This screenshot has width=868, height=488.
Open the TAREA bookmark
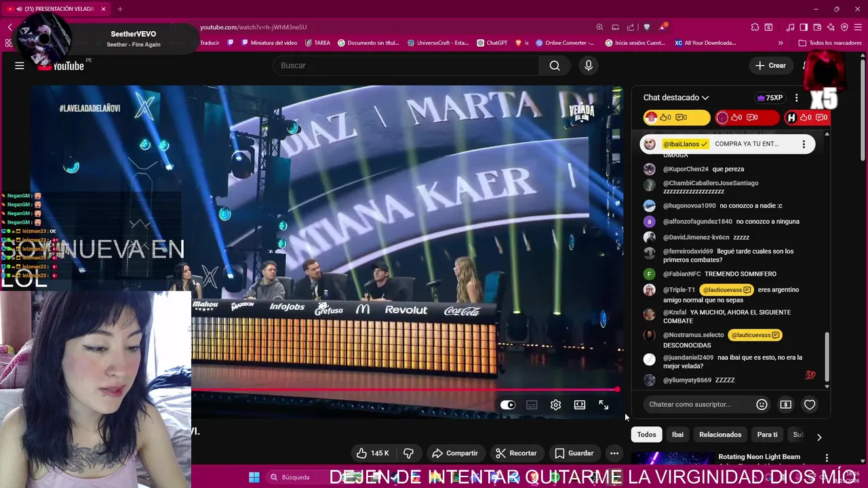coord(317,43)
